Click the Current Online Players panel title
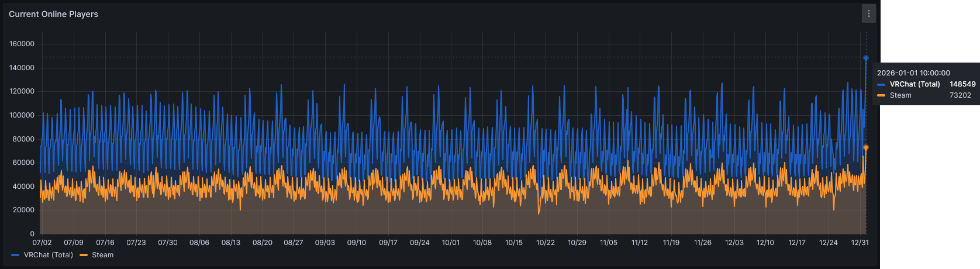This screenshot has height=269, width=980. point(53,14)
